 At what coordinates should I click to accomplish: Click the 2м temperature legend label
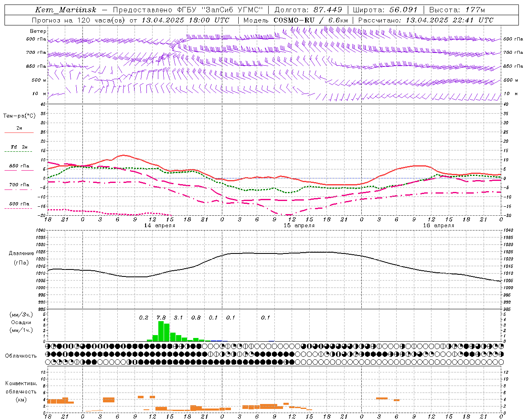pos(19,128)
